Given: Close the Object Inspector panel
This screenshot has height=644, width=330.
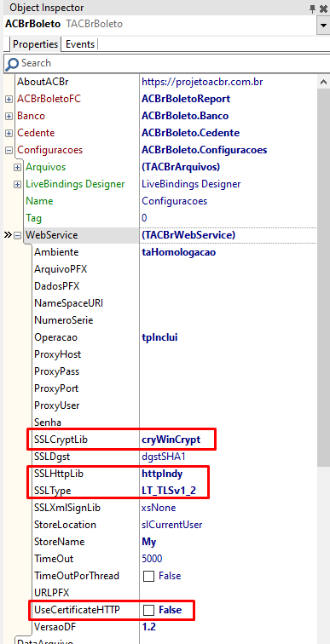Looking at the screenshot, I should point(323,8).
